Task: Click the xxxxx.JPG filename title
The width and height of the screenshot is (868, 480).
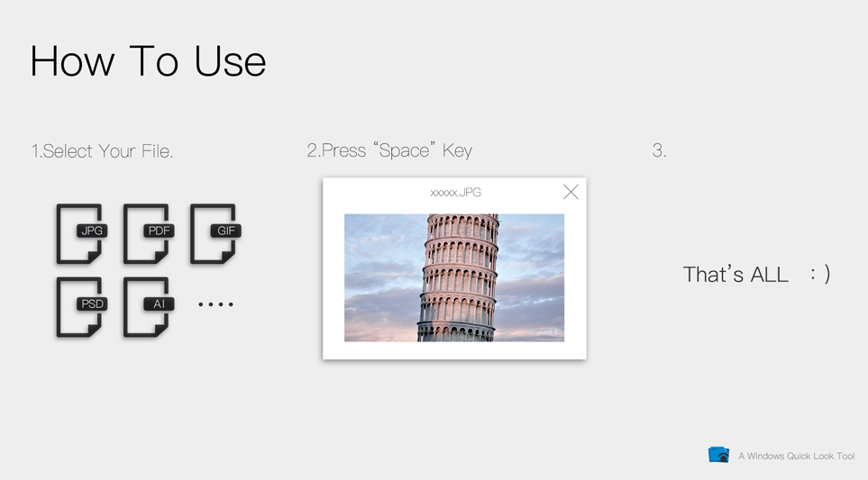Action: coord(455,193)
